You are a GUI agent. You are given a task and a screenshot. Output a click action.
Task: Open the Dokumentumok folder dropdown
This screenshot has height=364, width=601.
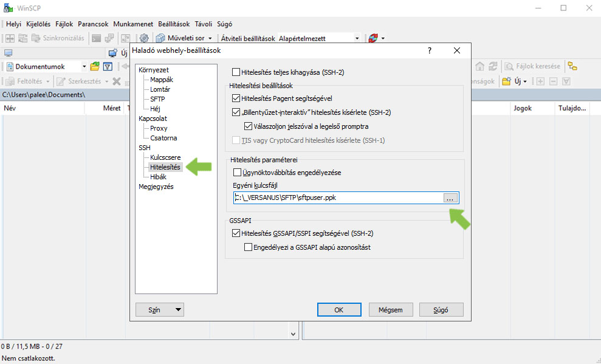coord(84,67)
